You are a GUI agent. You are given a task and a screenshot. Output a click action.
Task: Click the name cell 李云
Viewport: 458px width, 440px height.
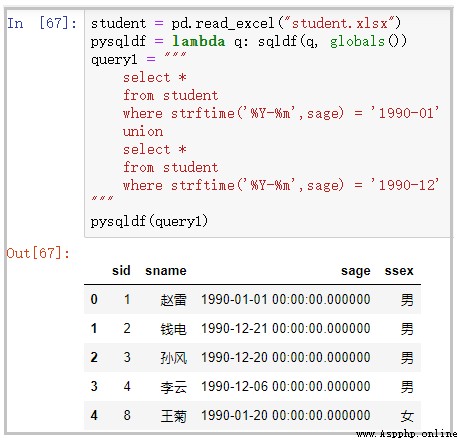(x=173, y=386)
